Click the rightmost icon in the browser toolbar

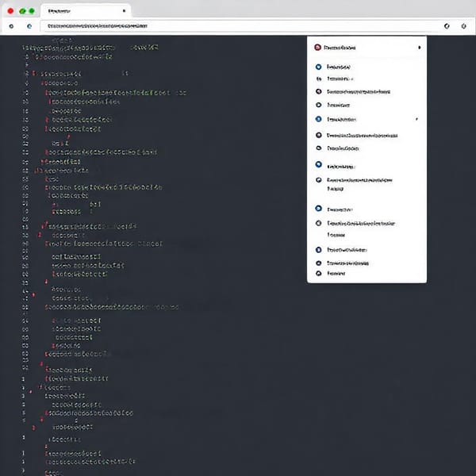tap(463, 26)
